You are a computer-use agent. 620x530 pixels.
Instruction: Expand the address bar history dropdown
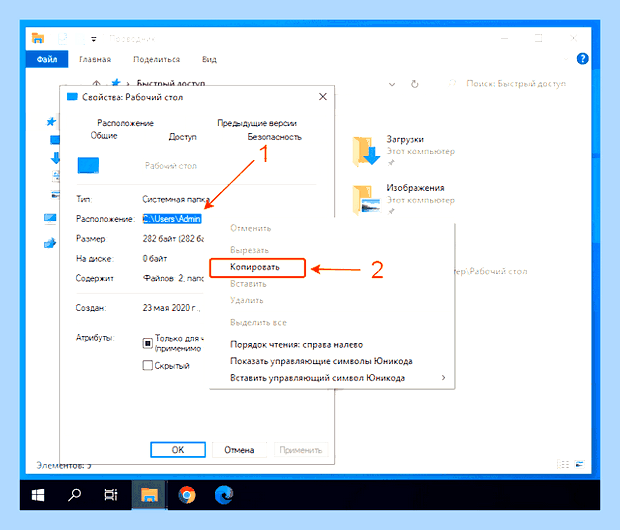click(392, 84)
